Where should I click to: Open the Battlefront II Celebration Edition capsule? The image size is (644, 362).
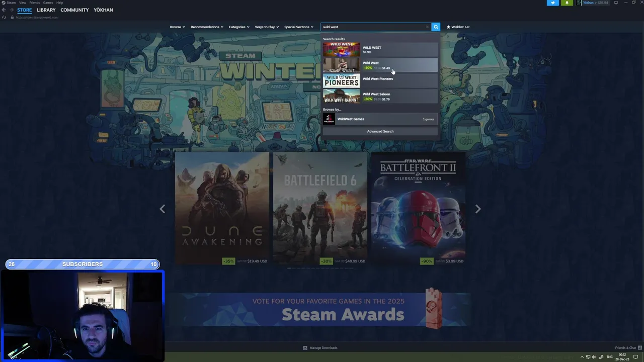click(418, 209)
